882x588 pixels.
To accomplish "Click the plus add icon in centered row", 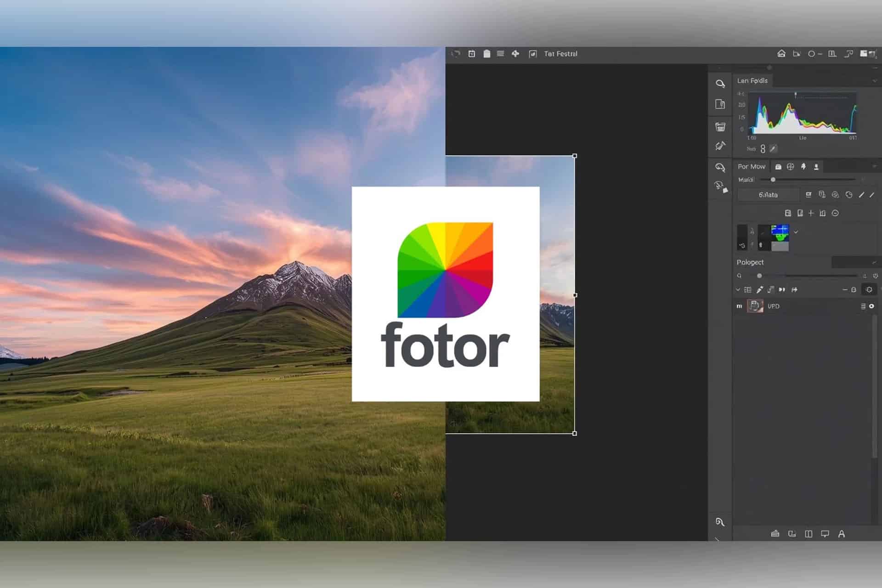I will (x=811, y=213).
